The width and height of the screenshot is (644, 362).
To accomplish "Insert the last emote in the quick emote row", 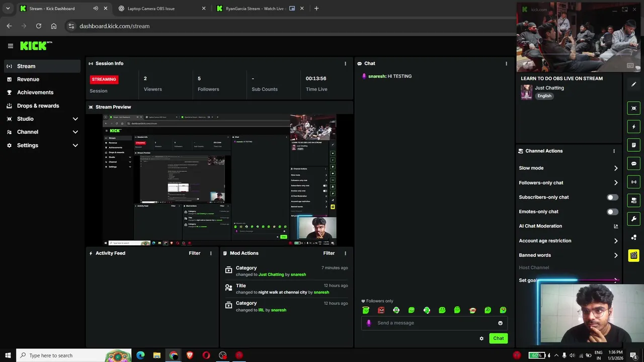I will (x=503, y=310).
